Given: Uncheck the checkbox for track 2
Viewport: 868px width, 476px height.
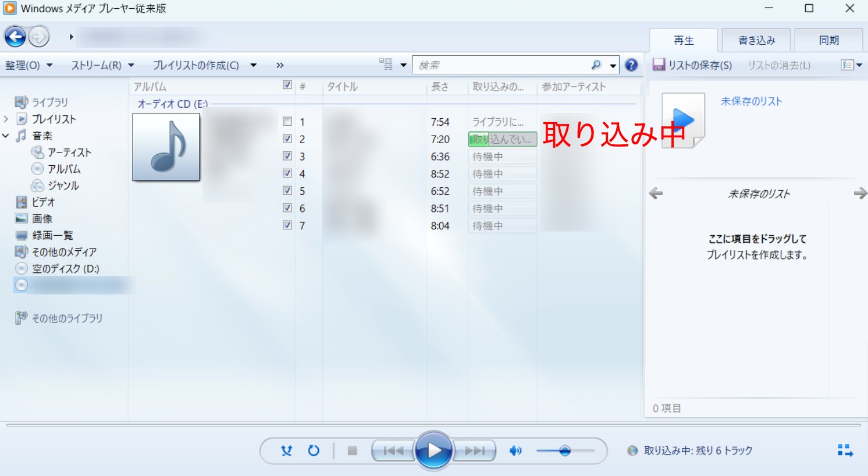Looking at the screenshot, I should pos(287,138).
